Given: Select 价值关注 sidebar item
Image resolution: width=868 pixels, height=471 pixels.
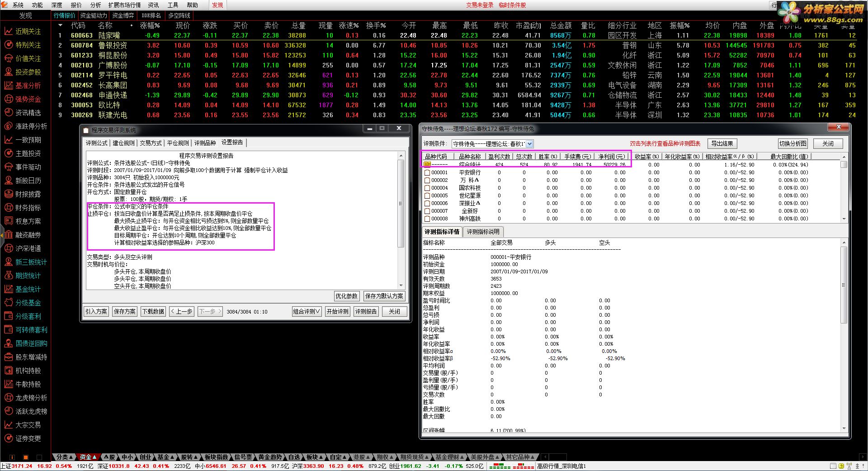Looking at the screenshot, I should (x=23, y=58).
